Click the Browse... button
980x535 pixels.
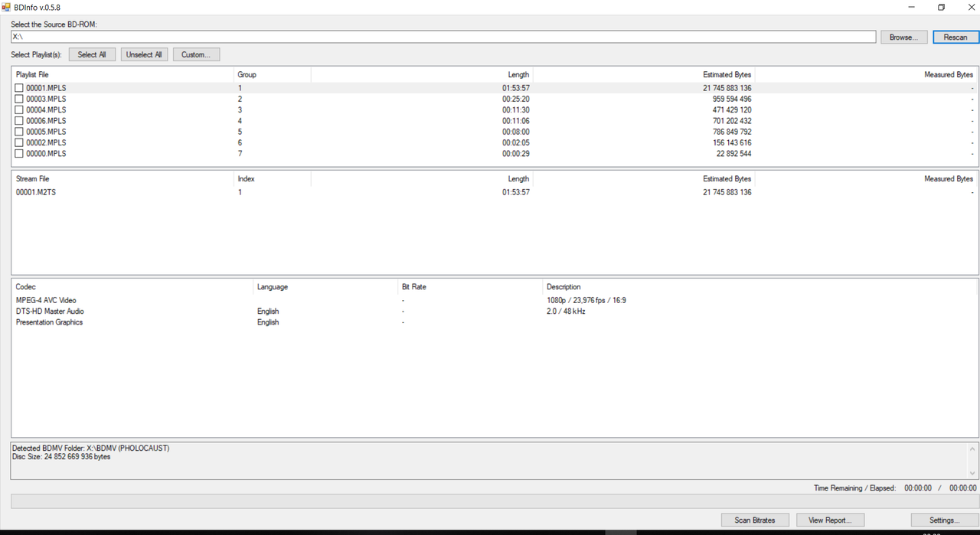pos(903,37)
